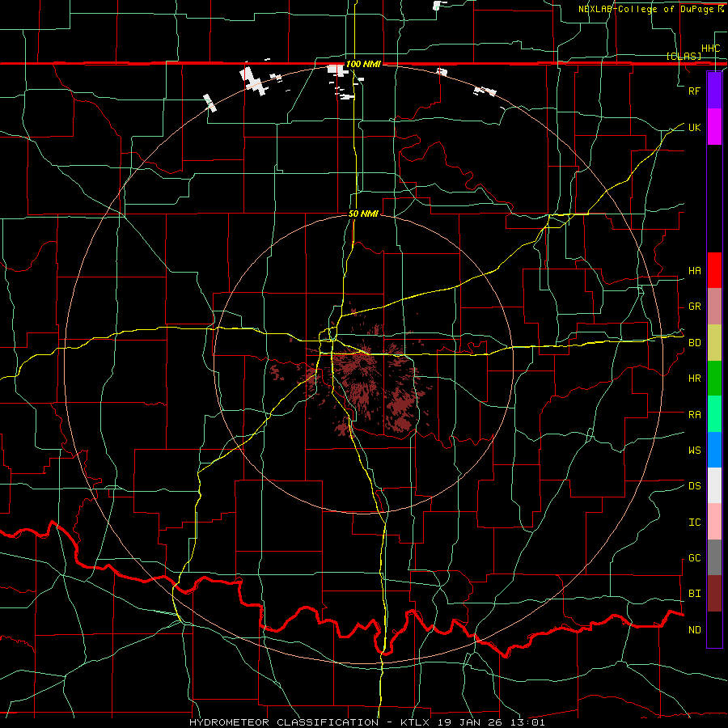Select the GC gray legend swatch
This screenshot has width=728, height=728.
[714, 557]
